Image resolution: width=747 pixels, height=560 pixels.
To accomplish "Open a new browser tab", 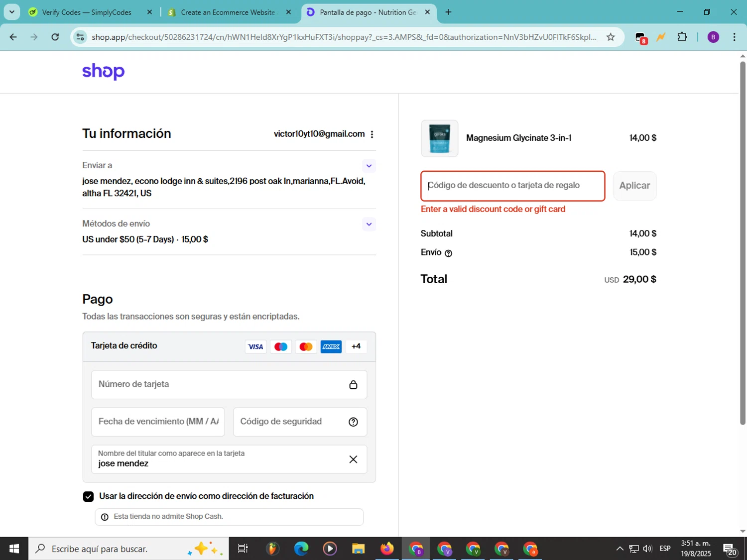I will click(448, 12).
